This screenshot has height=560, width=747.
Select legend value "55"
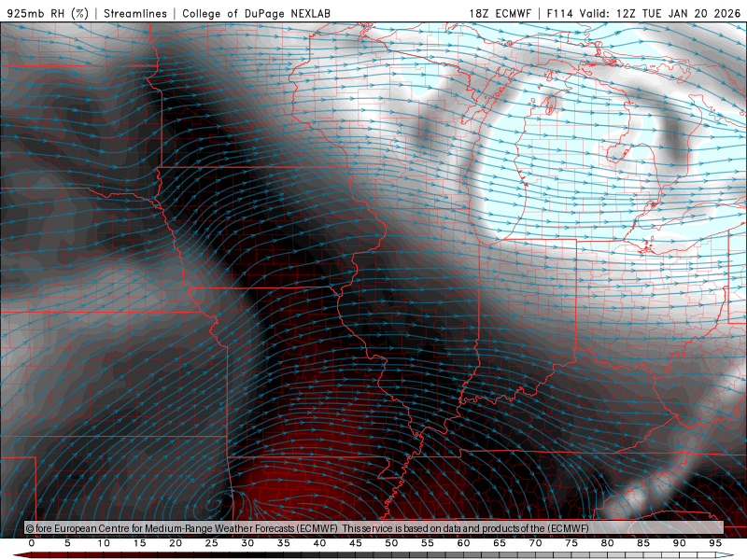pyautogui.click(x=428, y=543)
